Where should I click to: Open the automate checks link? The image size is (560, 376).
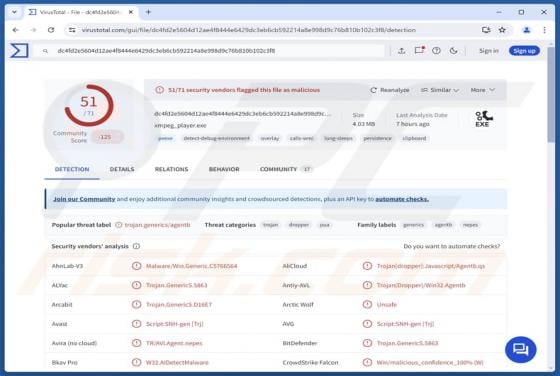(402, 199)
